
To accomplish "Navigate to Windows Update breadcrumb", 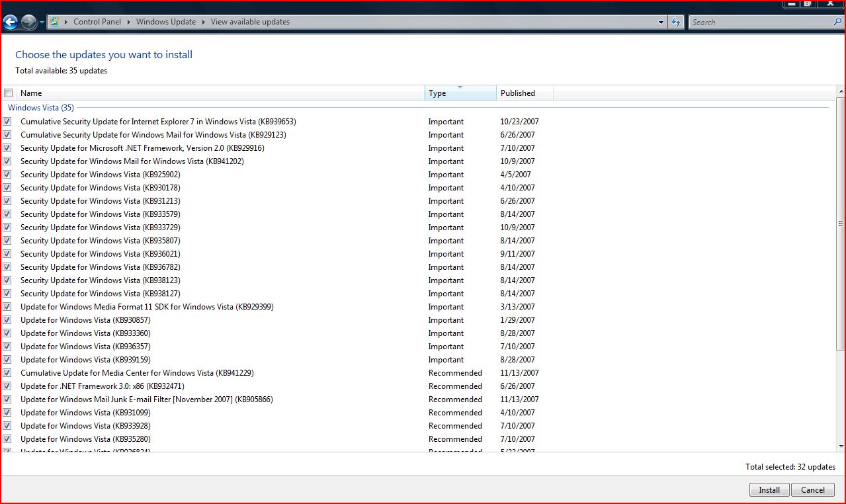I will (166, 22).
